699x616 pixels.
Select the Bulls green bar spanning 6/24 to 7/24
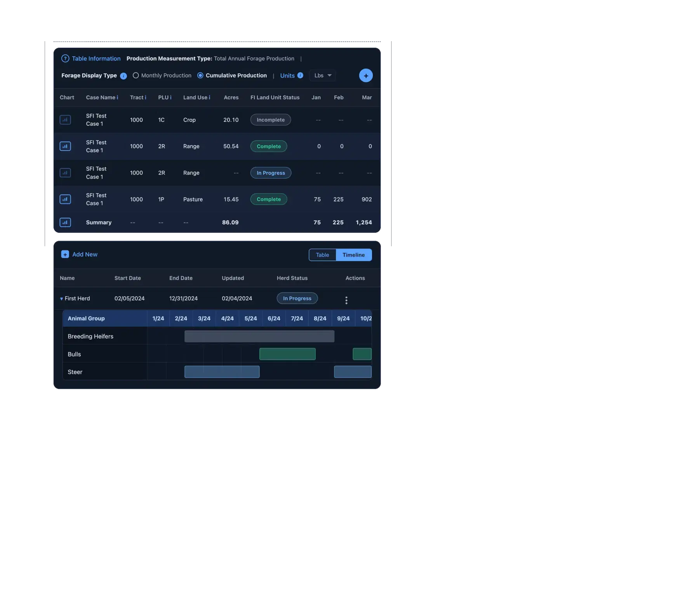coord(287,354)
